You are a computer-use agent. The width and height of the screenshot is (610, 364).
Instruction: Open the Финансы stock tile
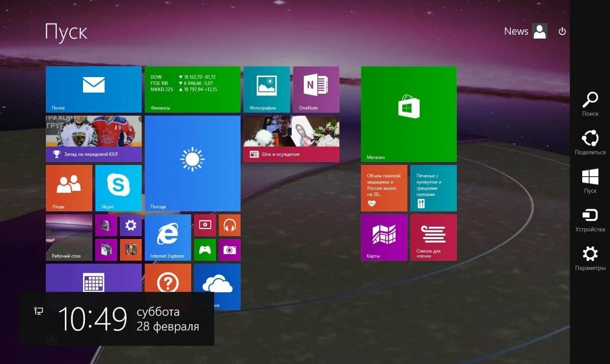click(192, 89)
